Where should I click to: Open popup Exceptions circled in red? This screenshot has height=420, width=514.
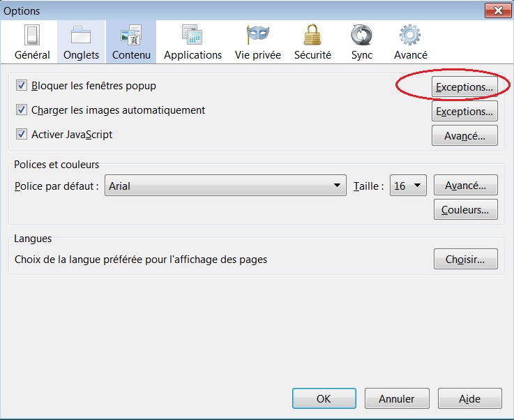(464, 87)
